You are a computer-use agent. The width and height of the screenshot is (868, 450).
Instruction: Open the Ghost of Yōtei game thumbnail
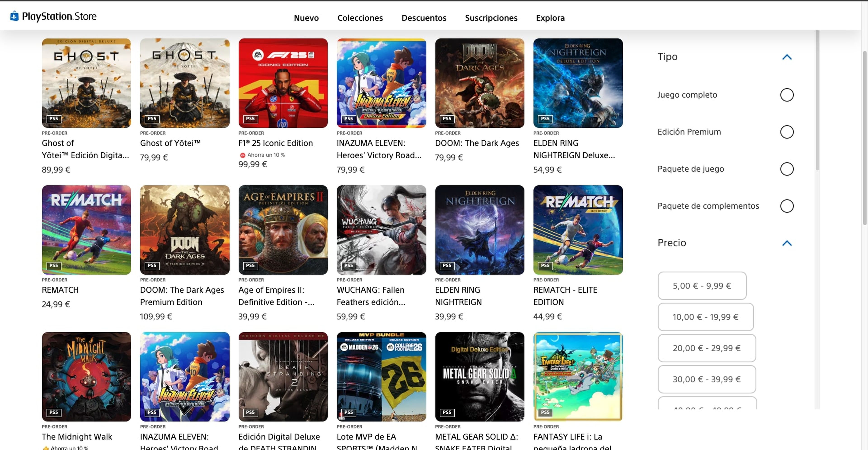click(x=185, y=83)
